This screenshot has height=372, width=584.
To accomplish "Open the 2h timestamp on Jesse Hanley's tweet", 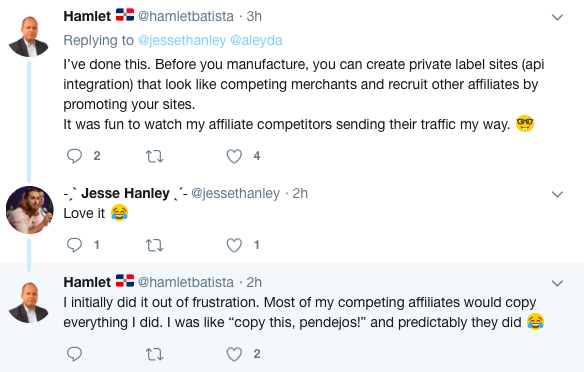I will (300, 193).
